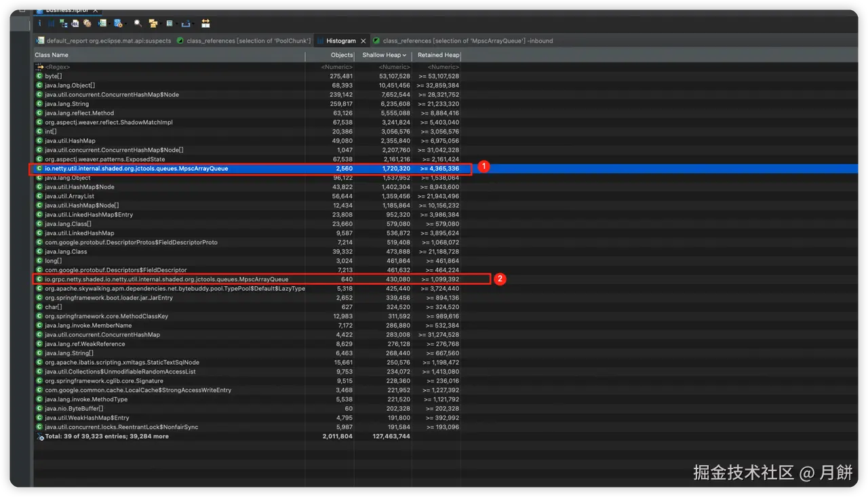Click the run reports toolbar icon

tap(102, 23)
